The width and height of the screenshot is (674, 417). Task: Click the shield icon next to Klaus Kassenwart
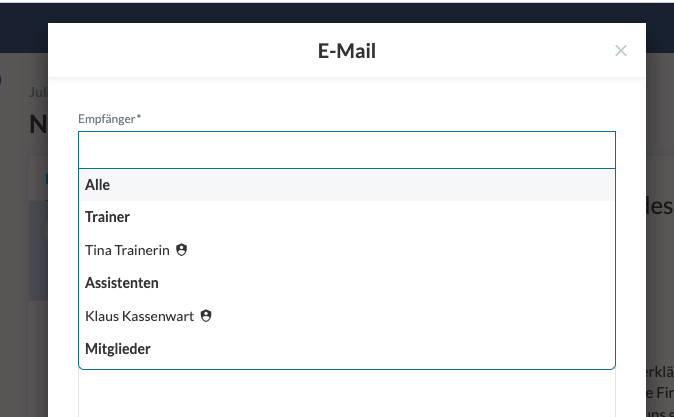(x=206, y=316)
